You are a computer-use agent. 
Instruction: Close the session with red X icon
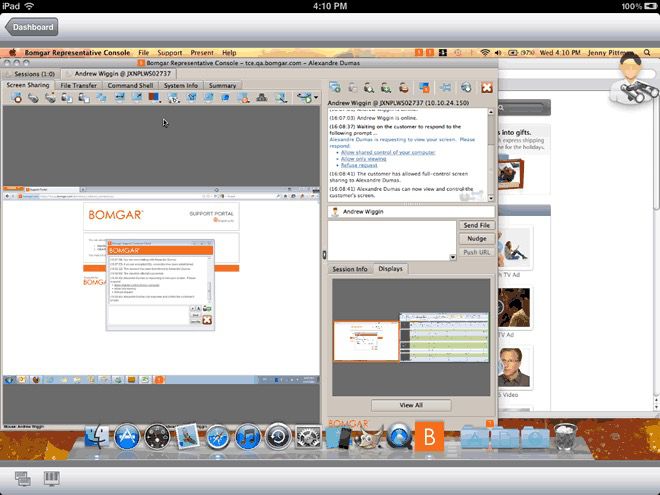point(487,87)
